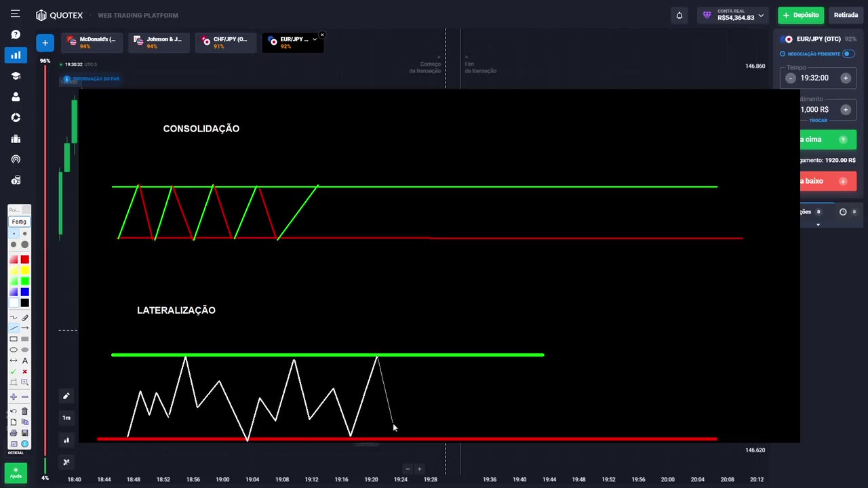
Task: Switch to the Johnson & J... asset tab
Action: pyautogui.click(x=159, y=43)
